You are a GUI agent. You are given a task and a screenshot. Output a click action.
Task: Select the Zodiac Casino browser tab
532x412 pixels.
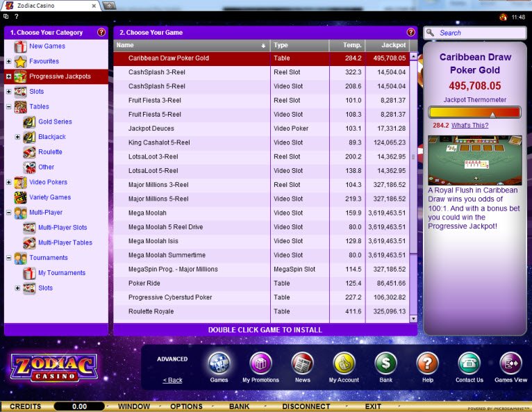click(51, 6)
